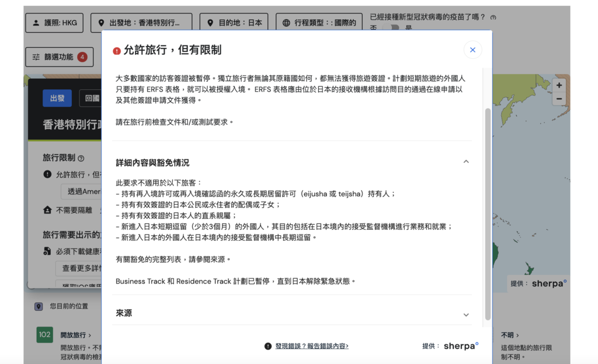The width and height of the screenshot is (598, 364).
Task: Click the 不需要隔離 text in side panel
Action: pos(74,210)
